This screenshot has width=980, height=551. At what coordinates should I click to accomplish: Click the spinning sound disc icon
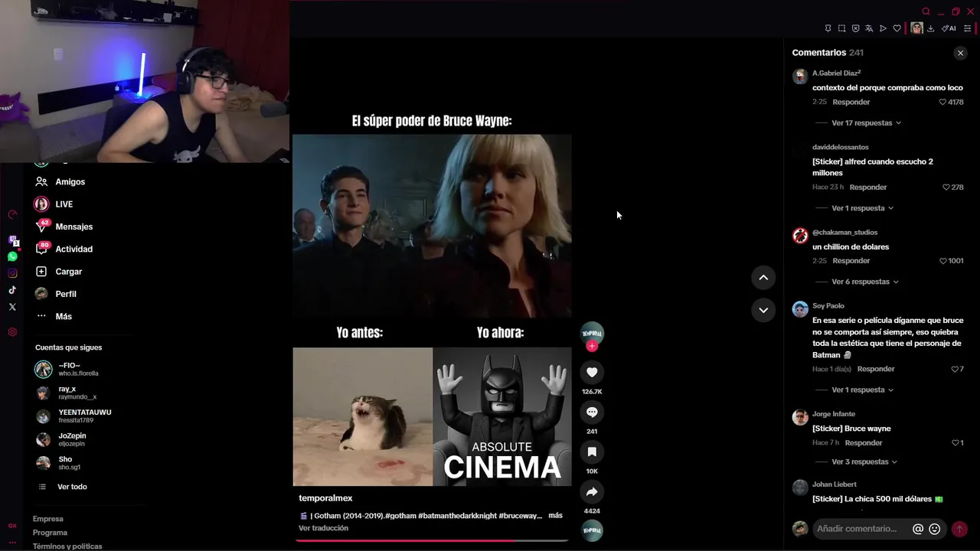[592, 530]
